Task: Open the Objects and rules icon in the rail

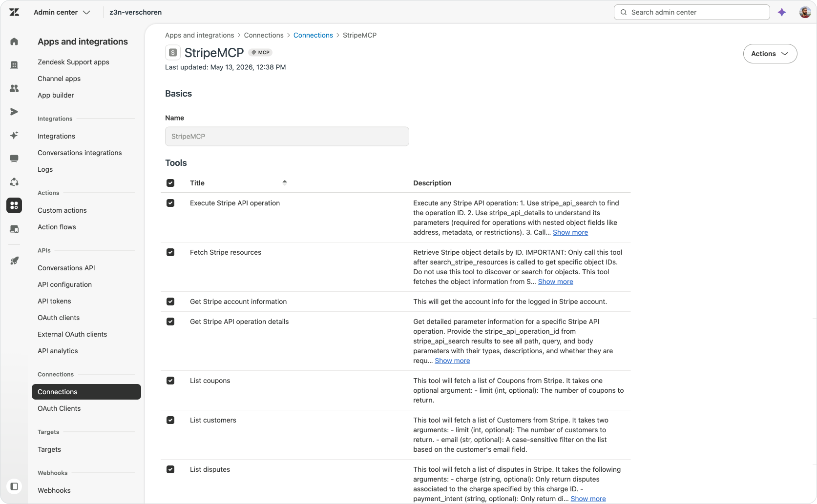Action: pos(14,182)
